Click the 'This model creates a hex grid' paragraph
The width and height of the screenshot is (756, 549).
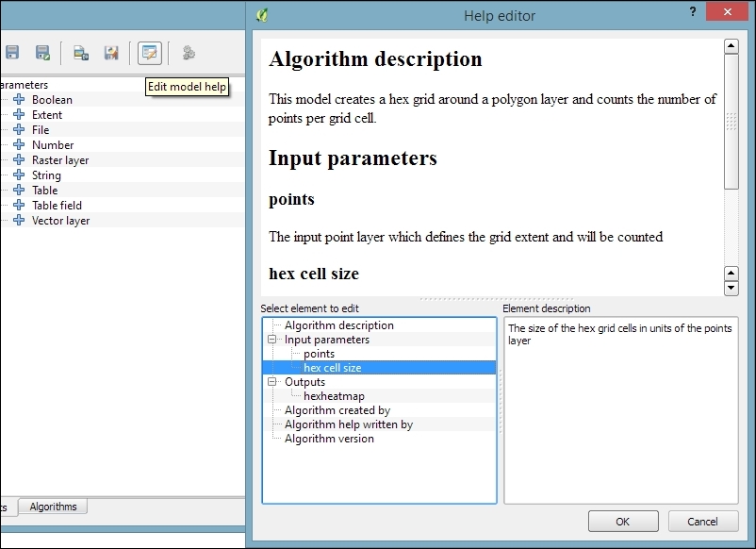tap(492, 108)
